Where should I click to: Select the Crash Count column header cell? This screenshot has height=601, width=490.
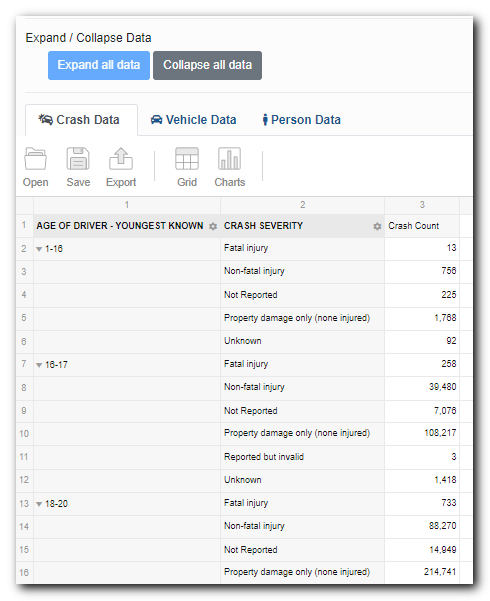pos(422,226)
